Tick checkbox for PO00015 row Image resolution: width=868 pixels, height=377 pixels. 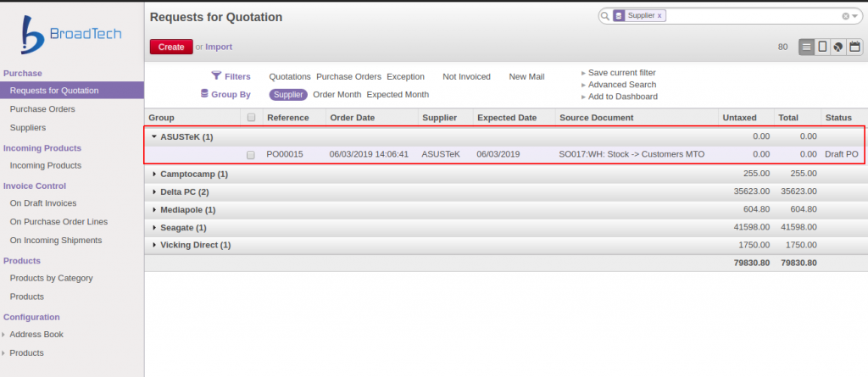click(251, 155)
